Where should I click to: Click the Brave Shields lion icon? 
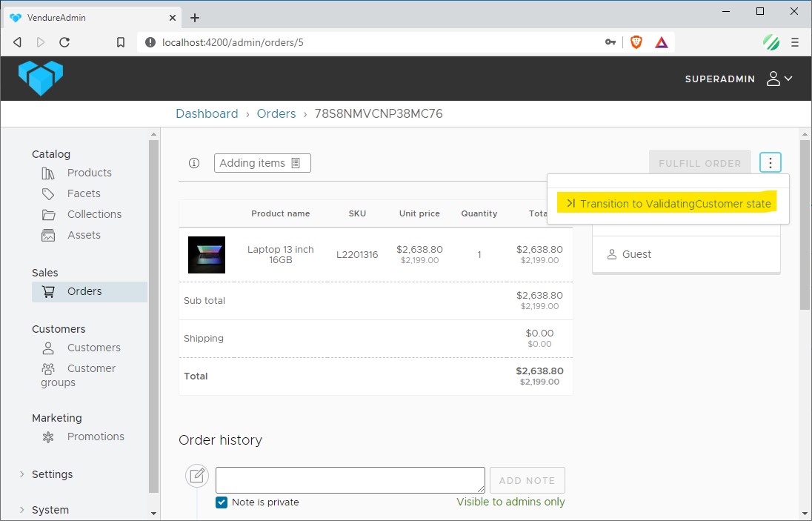coord(636,42)
